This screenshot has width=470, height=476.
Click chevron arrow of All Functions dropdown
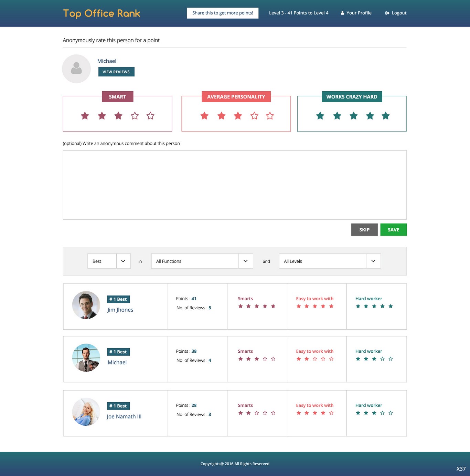click(x=246, y=261)
